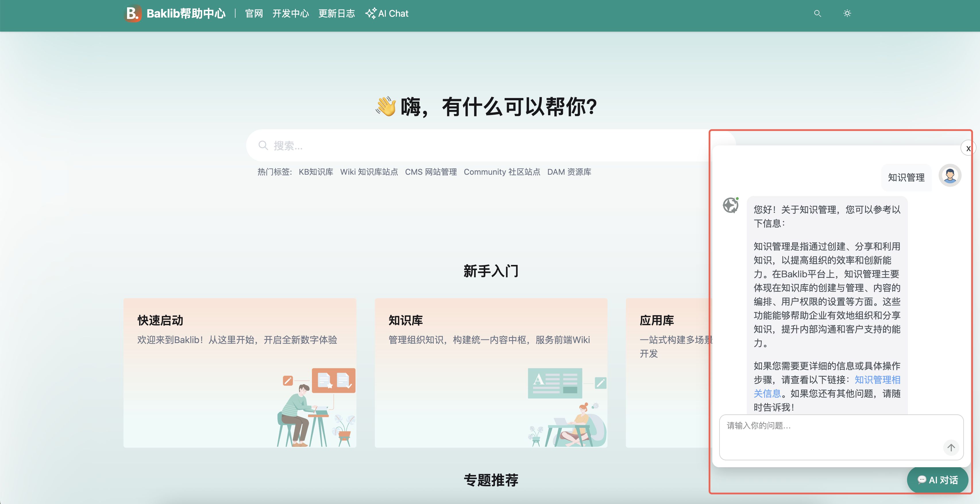Select the Wiki 知识库站点 tag
The width and height of the screenshot is (980, 504).
tap(369, 172)
